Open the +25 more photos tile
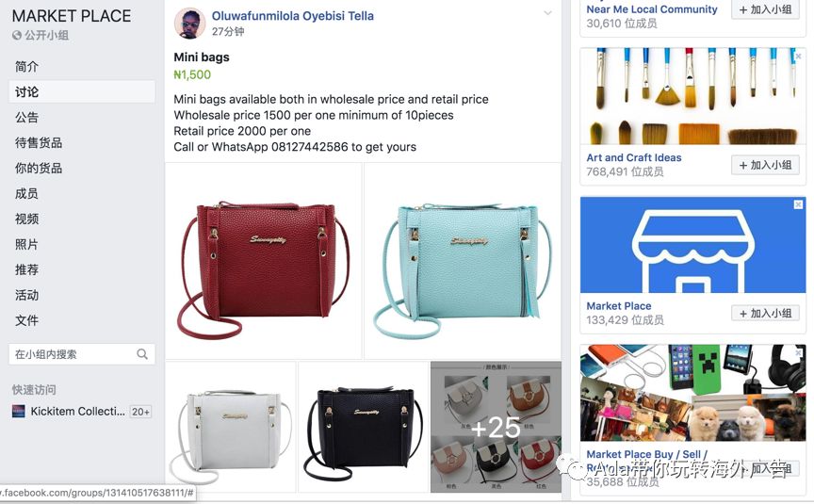 (x=496, y=427)
